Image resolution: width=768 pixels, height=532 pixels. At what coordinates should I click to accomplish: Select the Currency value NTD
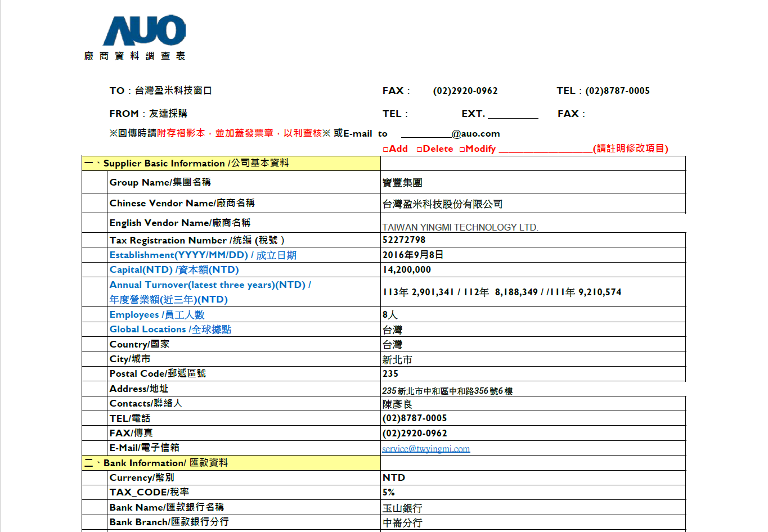pyautogui.click(x=393, y=478)
